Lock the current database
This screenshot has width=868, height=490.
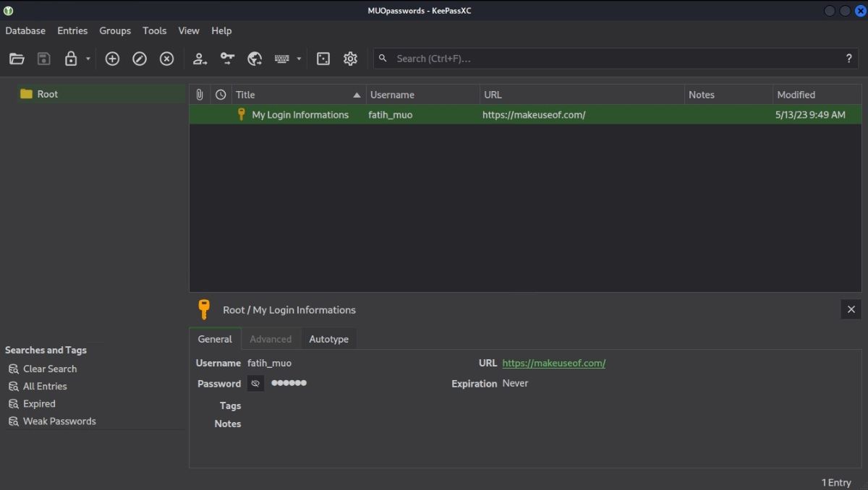point(70,59)
